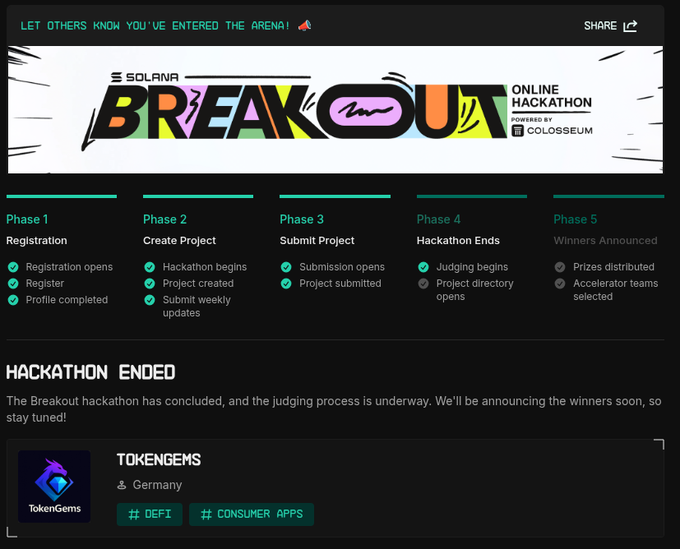680x549 pixels.
Task: Click checkmark beside Project created
Action: point(150,284)
